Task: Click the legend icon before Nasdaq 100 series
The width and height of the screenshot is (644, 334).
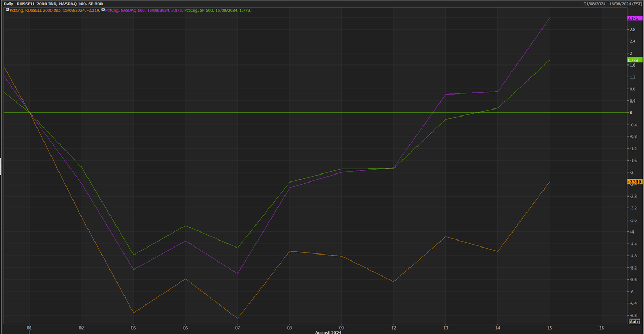Action: point(103,10)
